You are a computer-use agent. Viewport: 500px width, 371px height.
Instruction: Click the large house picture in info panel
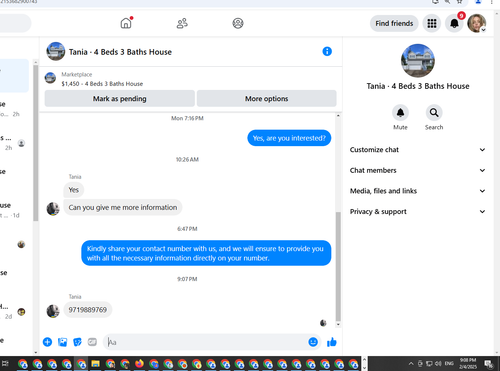(x=418, y=61)
